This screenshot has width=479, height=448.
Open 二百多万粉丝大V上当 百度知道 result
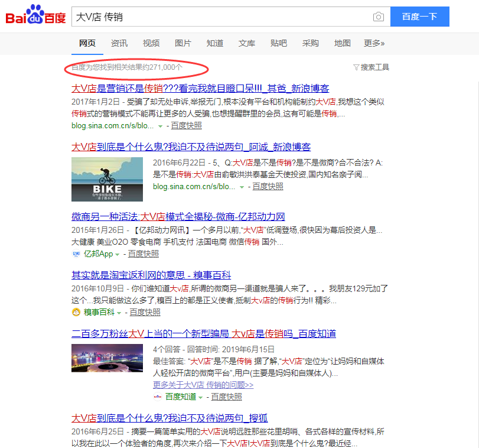tap(204, 334)
